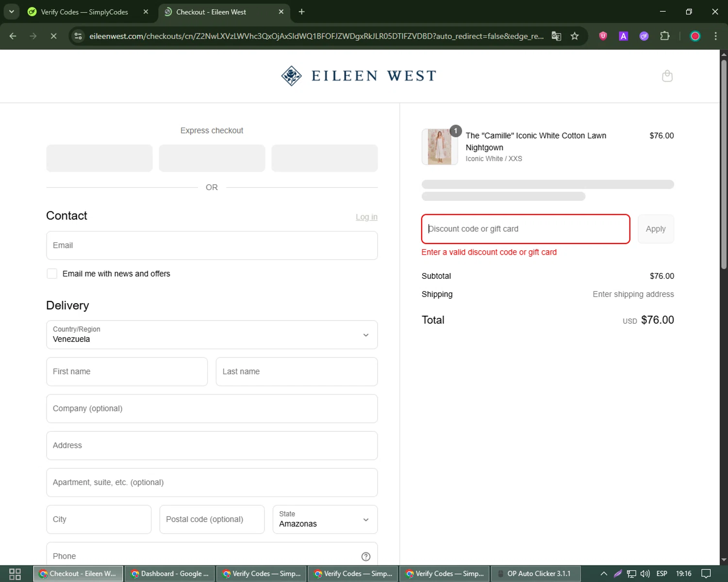The image size is (728, 582).
Task: Open Chrome three-dot menu
Action: (715, 36)
